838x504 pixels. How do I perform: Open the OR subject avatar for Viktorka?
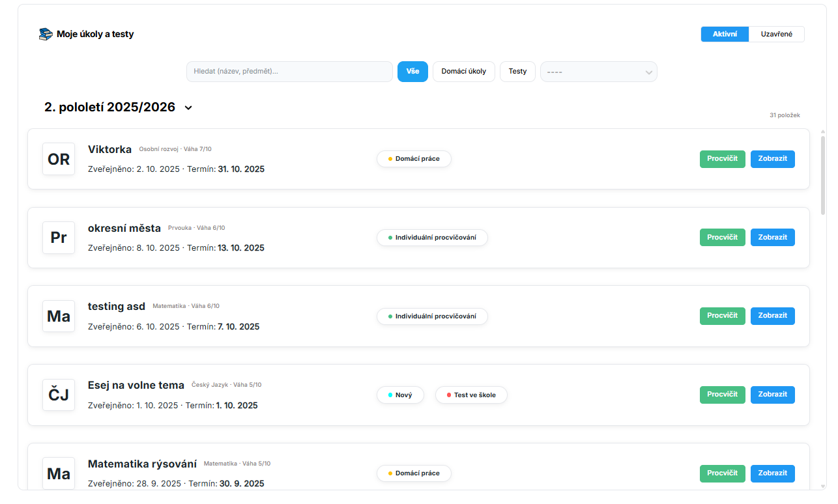click(x=59, y=159)
